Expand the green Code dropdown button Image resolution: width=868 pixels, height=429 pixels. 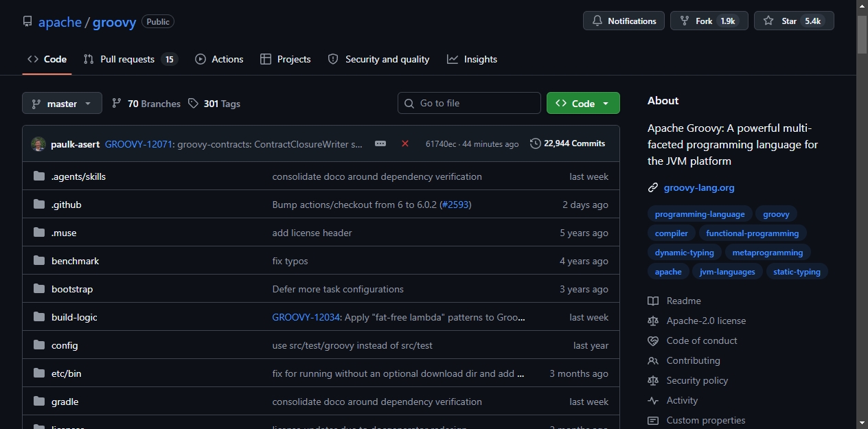point(583,104)
